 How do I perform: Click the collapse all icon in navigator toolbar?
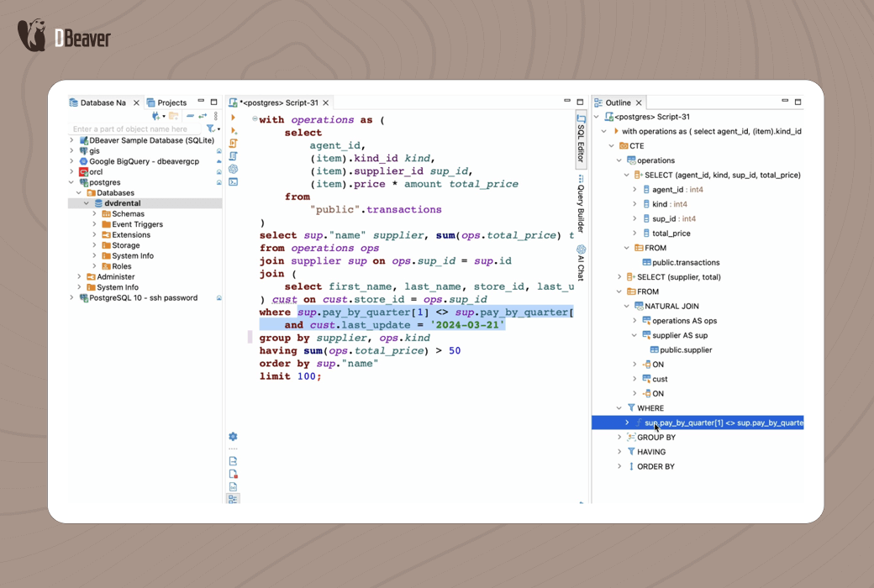pyautogui.click(x=190, y=116)
